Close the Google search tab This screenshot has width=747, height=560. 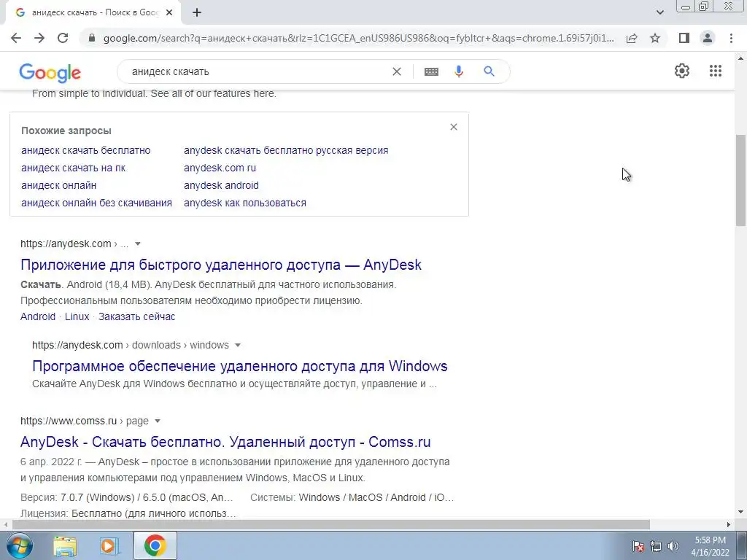(x=169, y=13)
